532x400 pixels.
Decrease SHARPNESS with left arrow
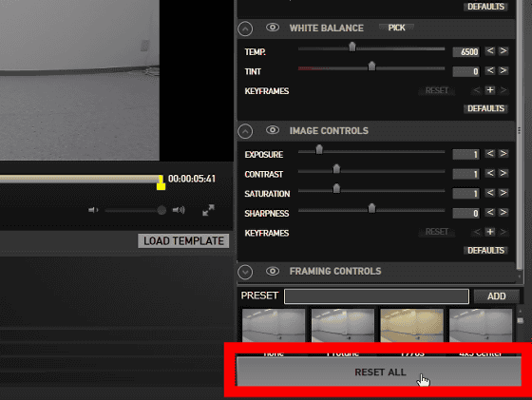489,213
